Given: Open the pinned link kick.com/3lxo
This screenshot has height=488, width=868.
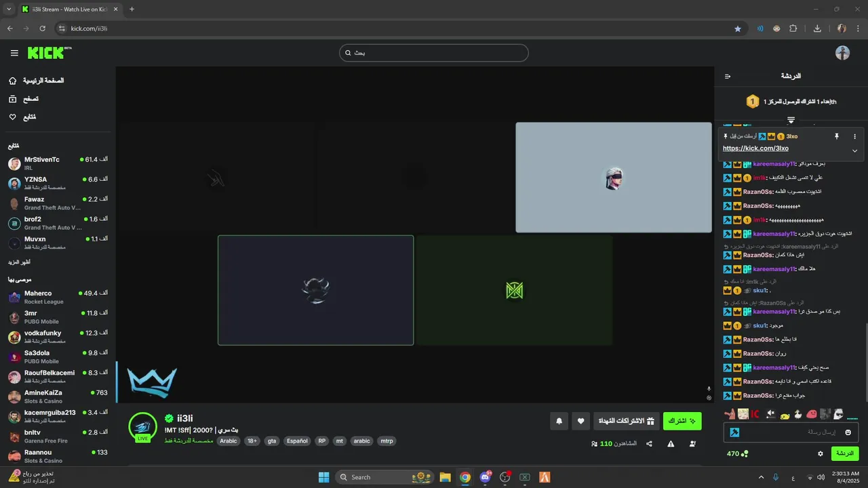Looking at the screenshot, I should point(755,148).
